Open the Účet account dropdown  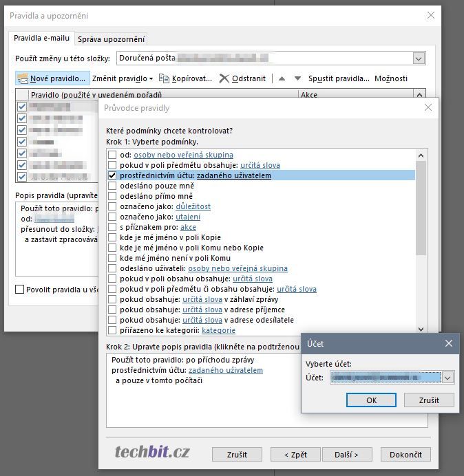tap(447, 378)
